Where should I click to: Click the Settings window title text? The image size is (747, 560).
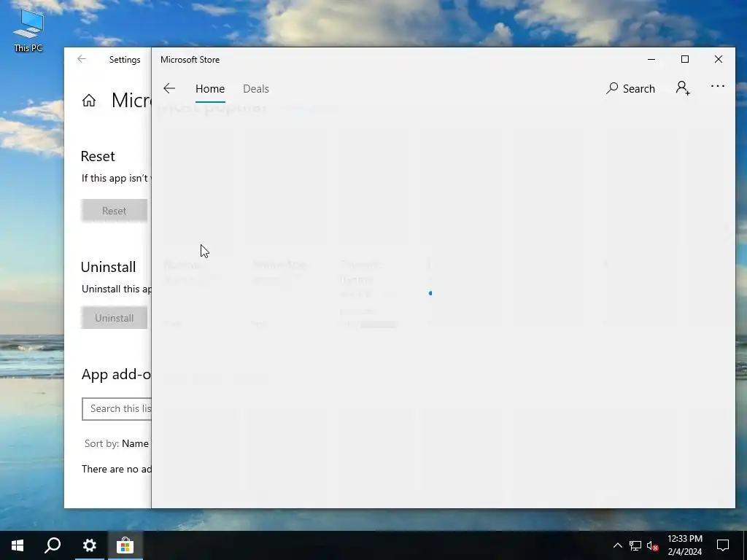coord(125,60)
